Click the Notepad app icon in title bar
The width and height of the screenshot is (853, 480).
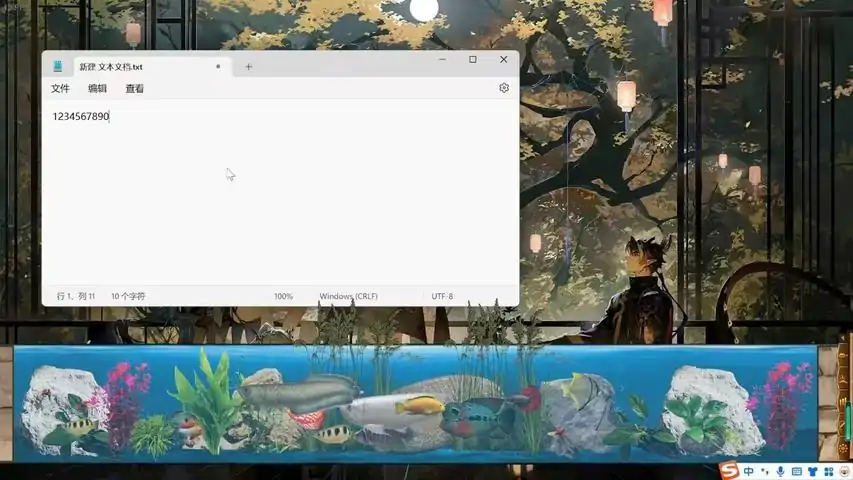click(x=58, y=66)
